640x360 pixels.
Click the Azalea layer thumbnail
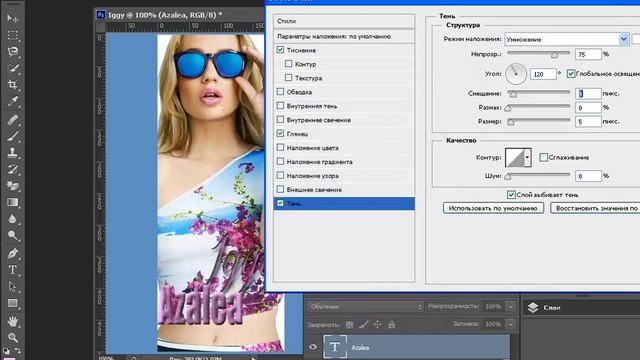pyautogui.click(x=335, y=347)
